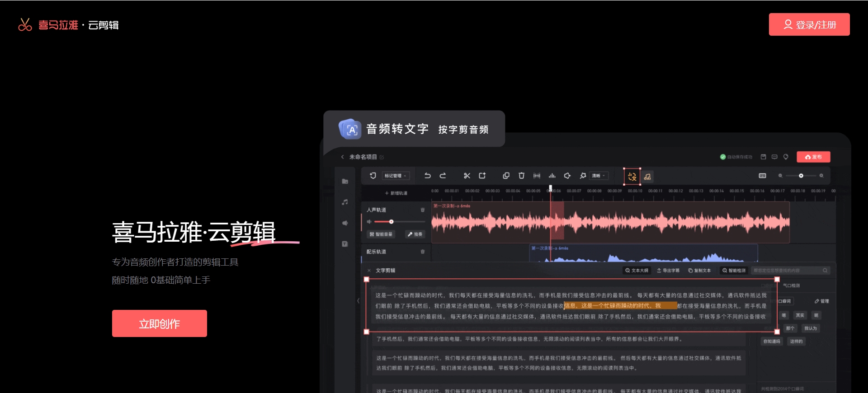Go back with the arrow beside 未命名项目
This screenshot has width=868, height=393.
click(342, 157)
